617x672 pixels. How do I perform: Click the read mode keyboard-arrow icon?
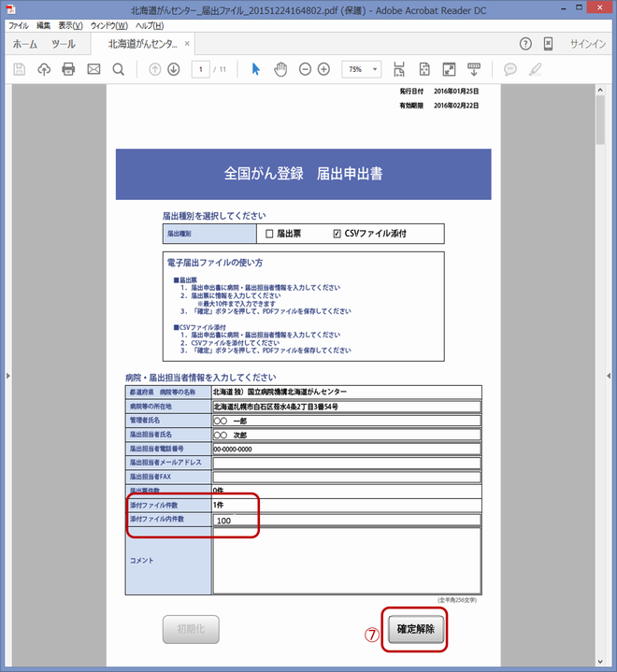[474, 69]
